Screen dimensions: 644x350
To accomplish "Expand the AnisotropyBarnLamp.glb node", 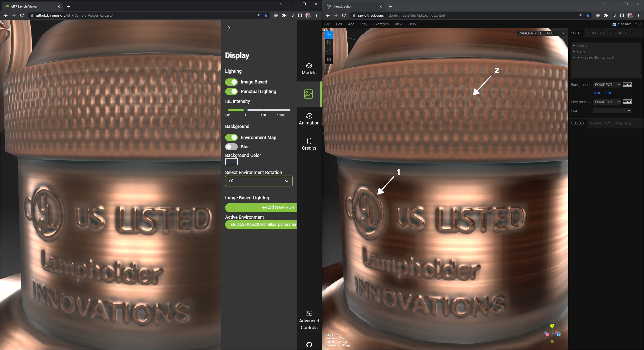I will (x=574, y=58).
